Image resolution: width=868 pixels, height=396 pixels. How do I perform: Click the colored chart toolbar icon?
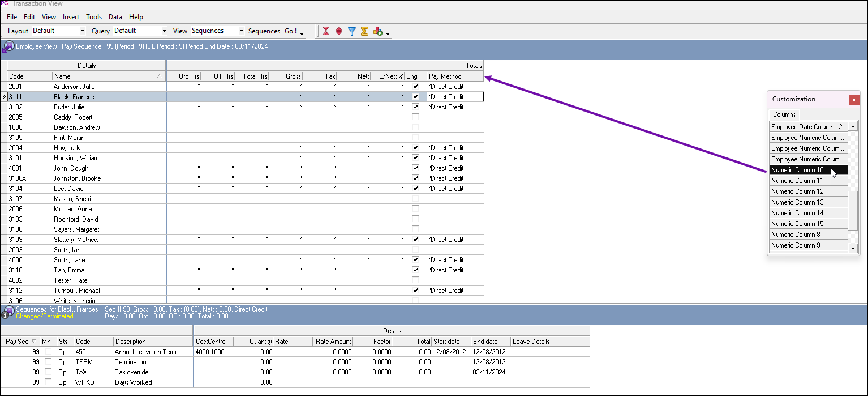click(378, 31)
